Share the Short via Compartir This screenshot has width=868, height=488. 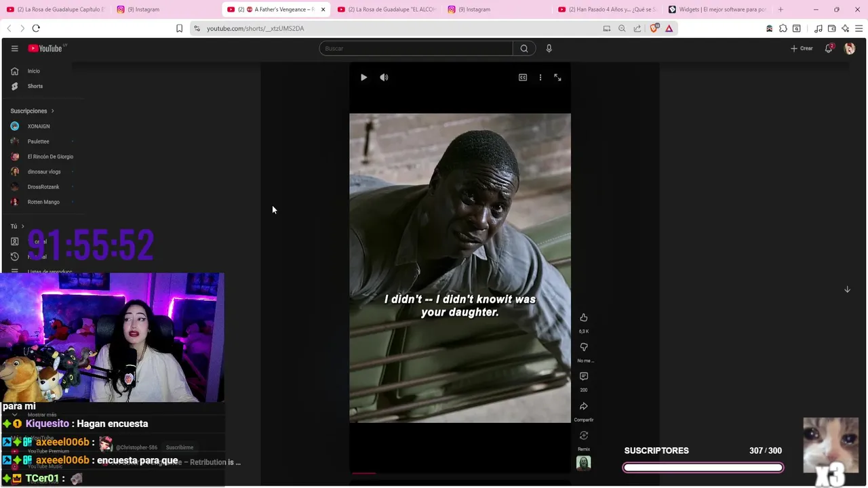pos(583,406)
